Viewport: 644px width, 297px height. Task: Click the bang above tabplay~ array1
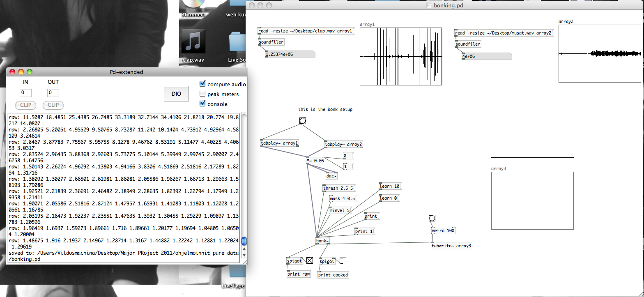point(303,121)
